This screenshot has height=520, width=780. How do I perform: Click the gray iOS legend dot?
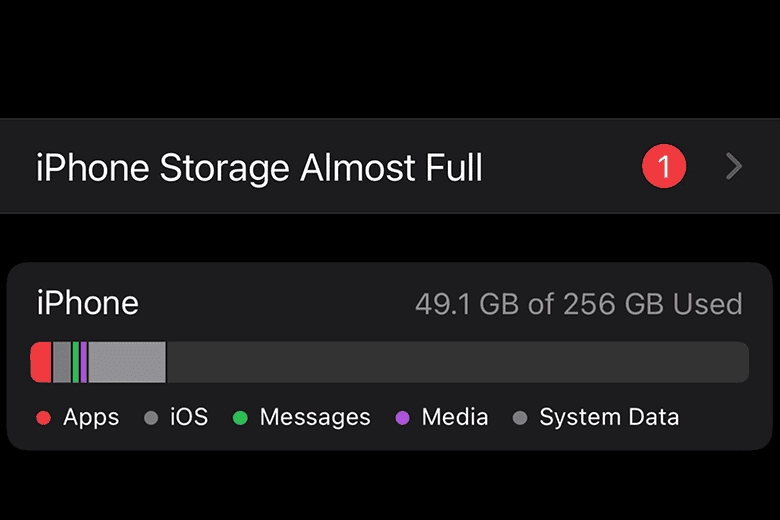point(151,418)
